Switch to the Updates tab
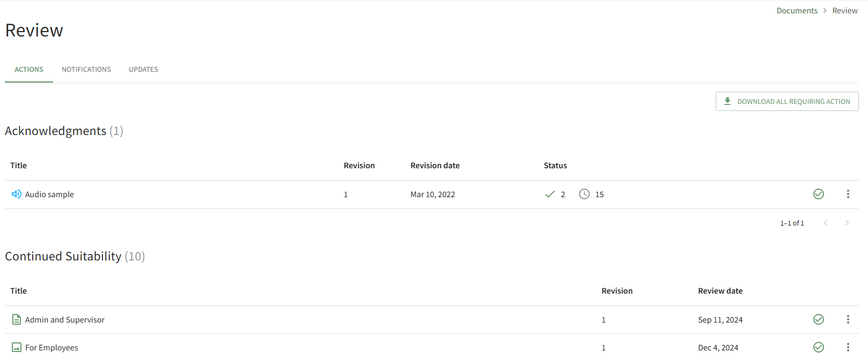This screenshot has height=359, width=868. 143,70
